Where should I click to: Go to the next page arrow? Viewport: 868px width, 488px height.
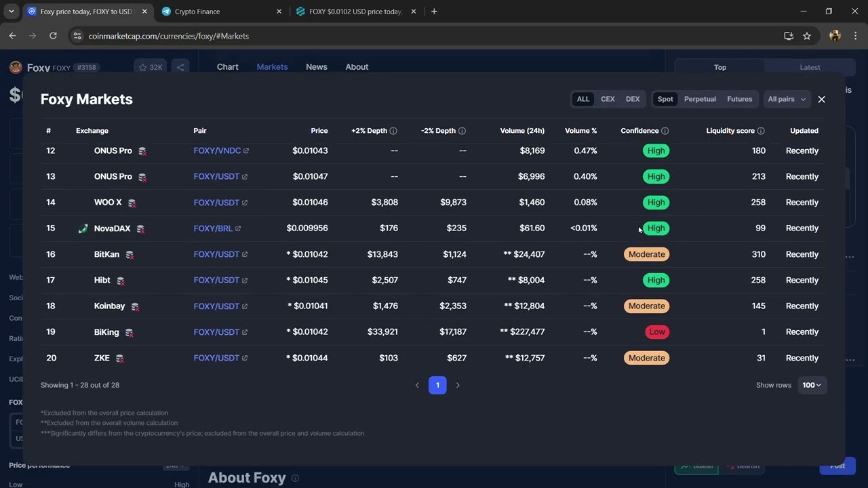click(x=458, y=385)
